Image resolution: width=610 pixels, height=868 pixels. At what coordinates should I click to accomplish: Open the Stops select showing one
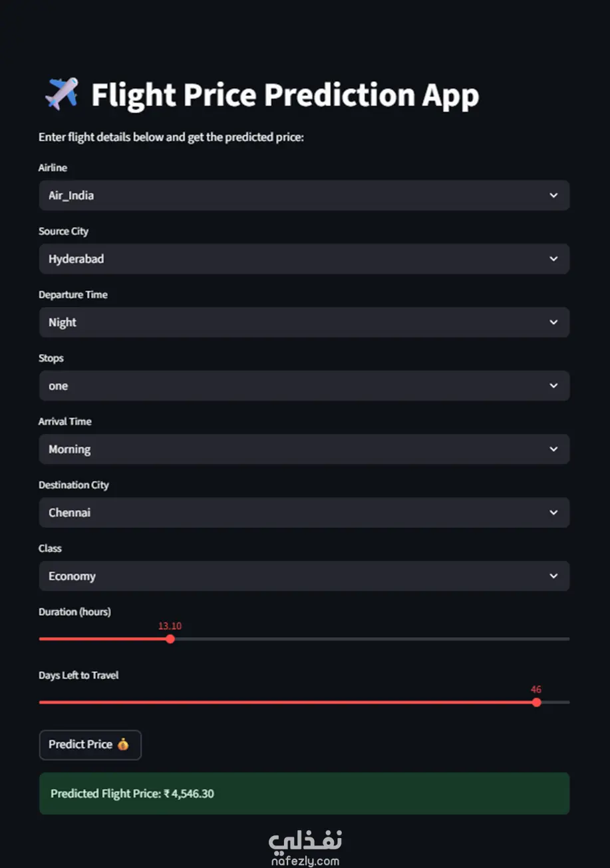(x=293, y=386)
